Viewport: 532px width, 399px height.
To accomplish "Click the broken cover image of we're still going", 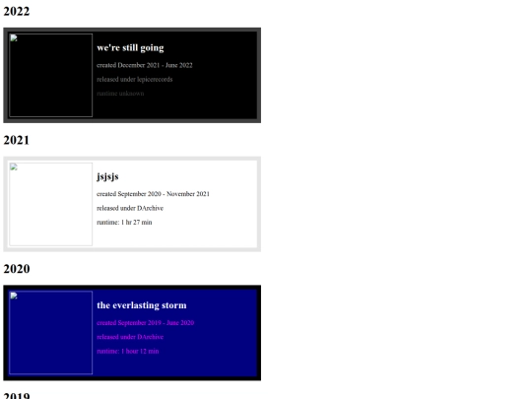I will 51,75.
